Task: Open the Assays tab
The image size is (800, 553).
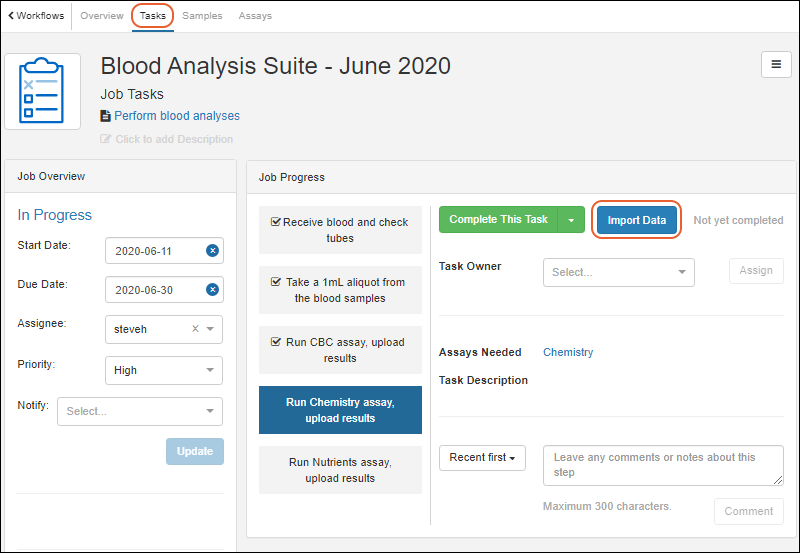Action: pyautogui.click(x=255, y=16)
